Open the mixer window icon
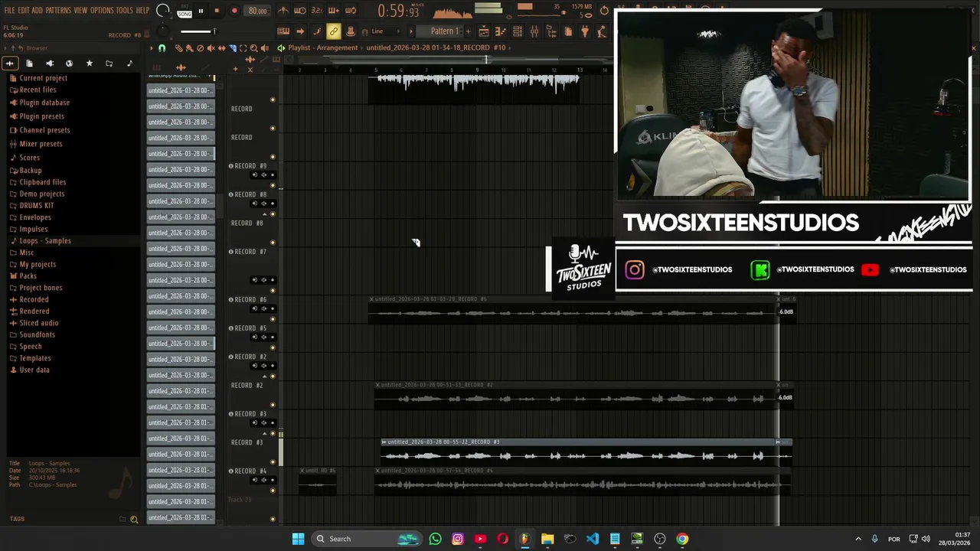This screenshot has width=980, height=551. click(534, 31)
